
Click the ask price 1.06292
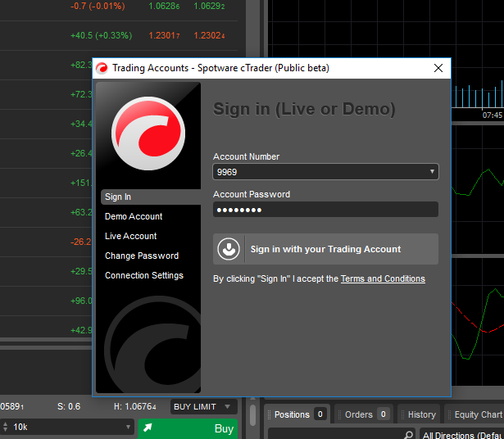pyautogui.click(x=209, y=6)
